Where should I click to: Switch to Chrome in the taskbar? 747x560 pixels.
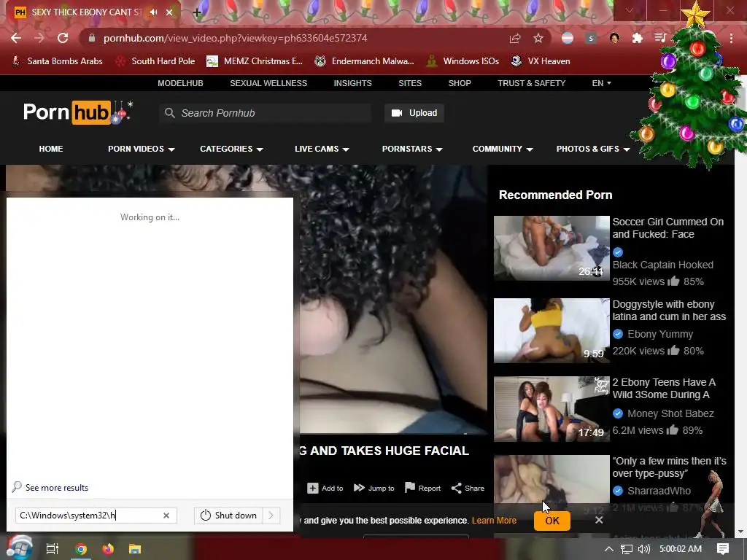[81, 549]
